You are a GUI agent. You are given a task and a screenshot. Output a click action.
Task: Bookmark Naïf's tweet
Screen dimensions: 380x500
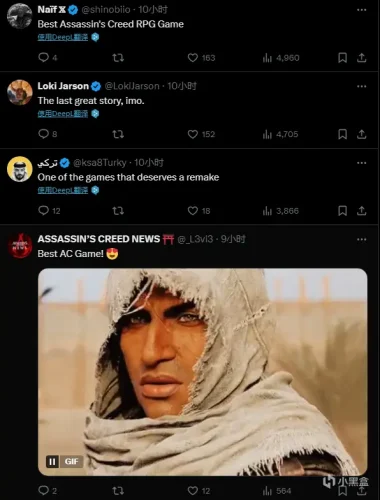click(x=342, y=58)
